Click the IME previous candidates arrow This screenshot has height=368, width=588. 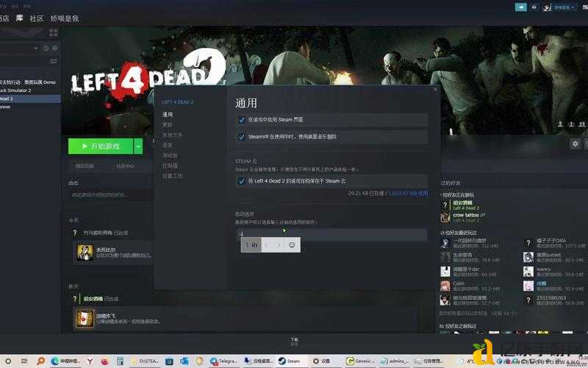coord(267,245)
